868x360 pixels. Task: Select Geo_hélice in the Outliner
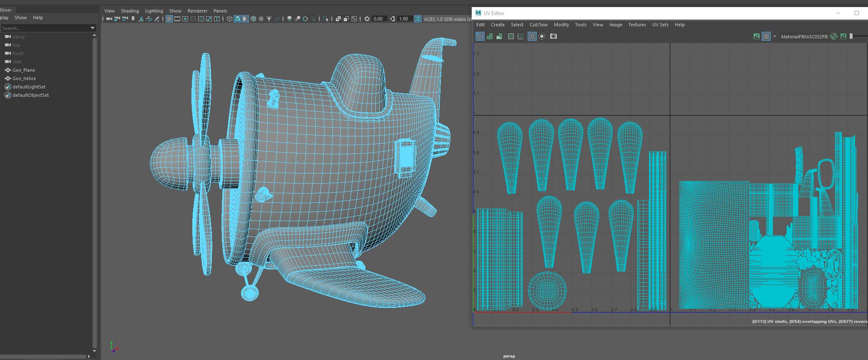click(24, 78)
